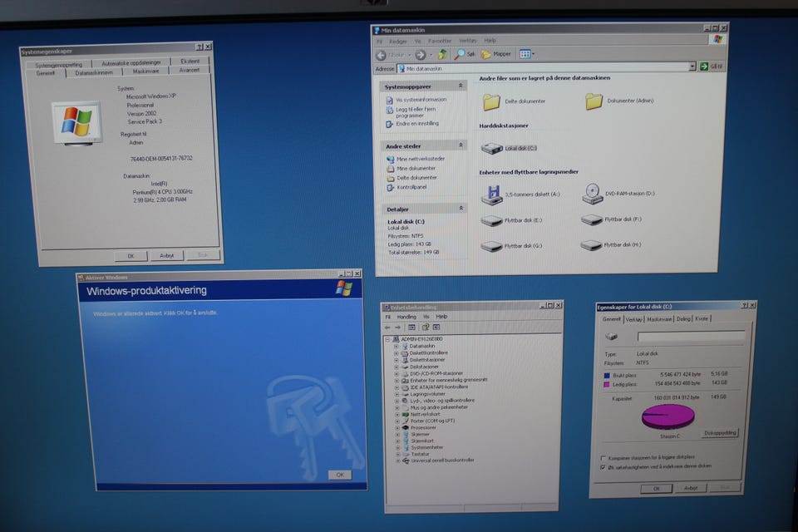Viewport: 798px width, 532px height.
Task: Switch to Avansert tab in Systemegenskaper
Action: pyautogui.click(x=190, y=71)
